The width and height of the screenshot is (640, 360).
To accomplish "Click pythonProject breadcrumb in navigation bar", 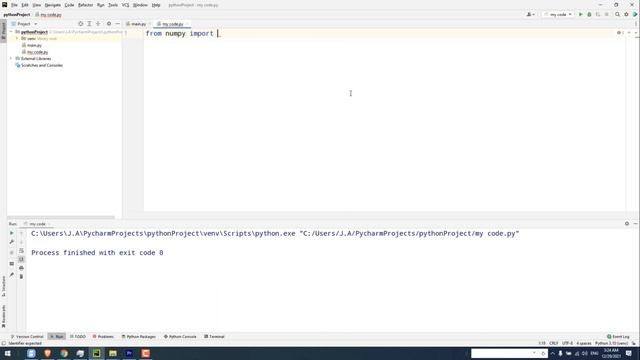I will click(x=17, y=14).
